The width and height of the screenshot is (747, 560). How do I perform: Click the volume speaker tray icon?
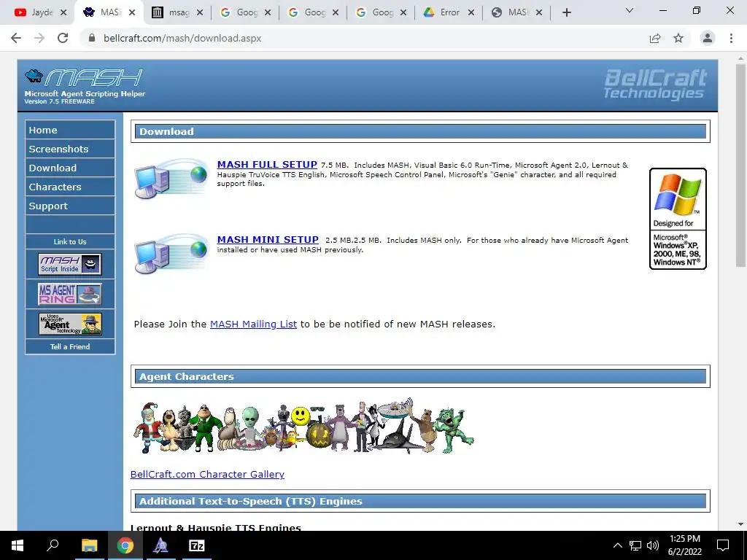pos(653,545)
